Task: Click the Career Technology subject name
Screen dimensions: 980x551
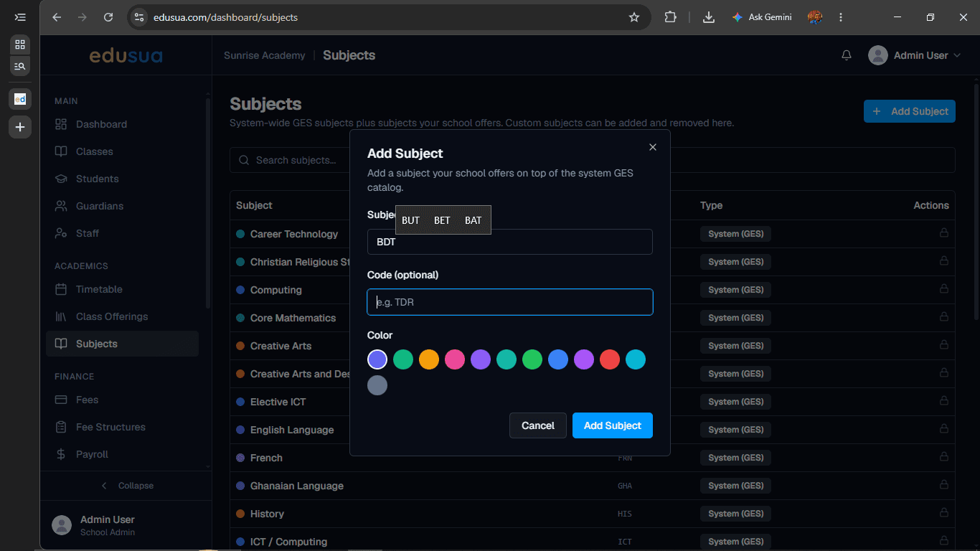Action: tap(294, 234)
